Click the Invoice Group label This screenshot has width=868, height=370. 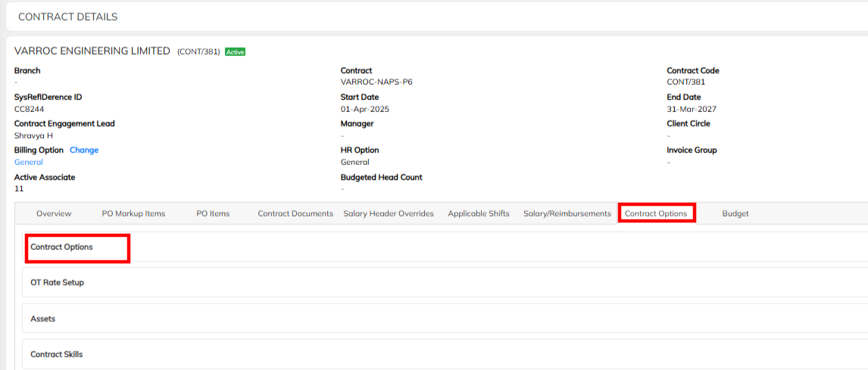[692, 150]
